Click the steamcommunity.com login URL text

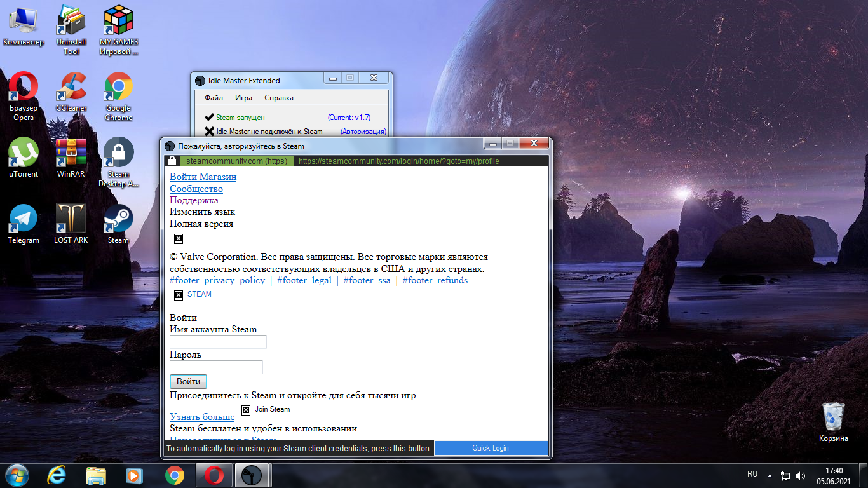(x=398, y=161)
